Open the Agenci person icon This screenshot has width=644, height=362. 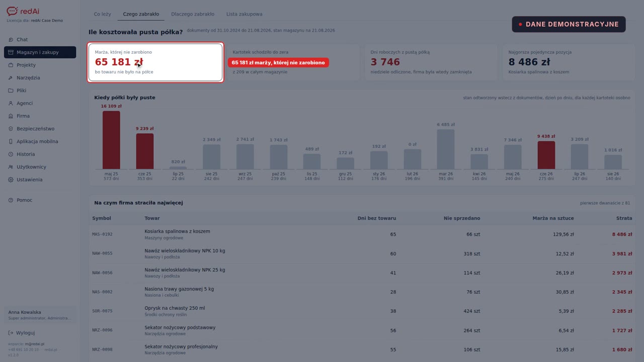coord(11,103)
